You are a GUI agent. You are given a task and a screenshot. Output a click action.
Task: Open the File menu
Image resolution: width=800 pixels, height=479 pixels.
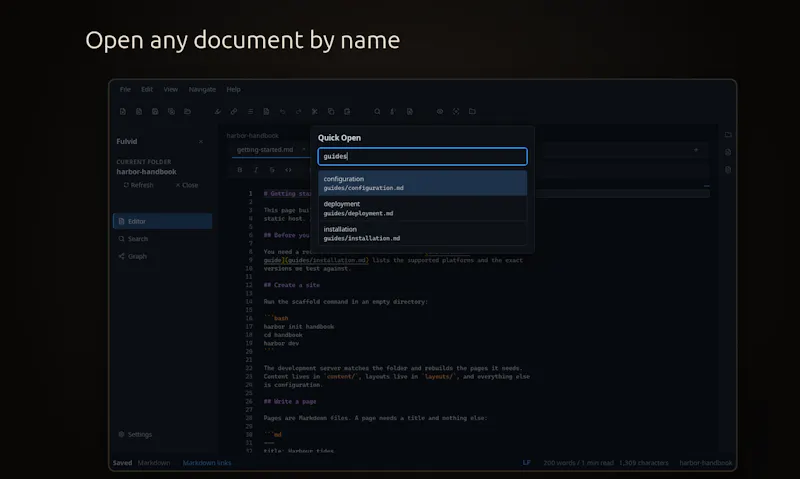(x=125, y=89)
